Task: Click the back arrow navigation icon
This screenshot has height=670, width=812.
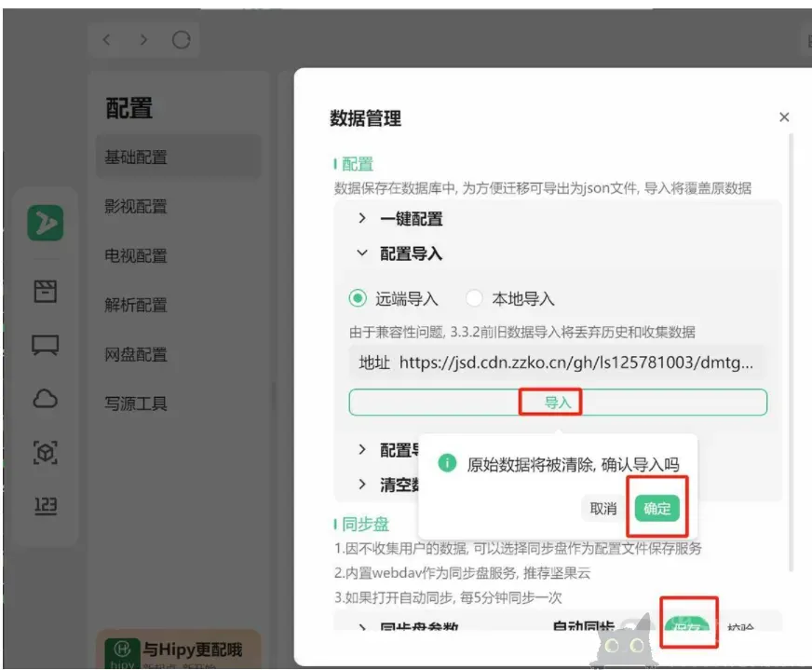Action: tap(107, 40)
